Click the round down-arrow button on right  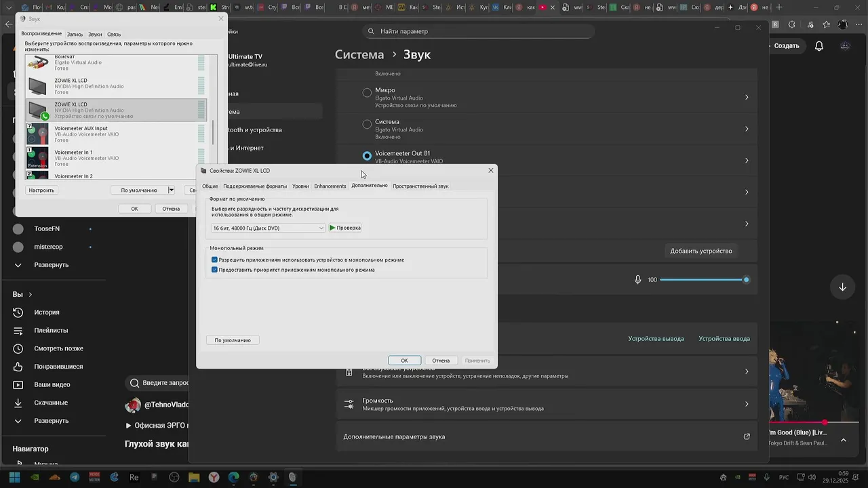pyautogui.click(x=842, y=287)
